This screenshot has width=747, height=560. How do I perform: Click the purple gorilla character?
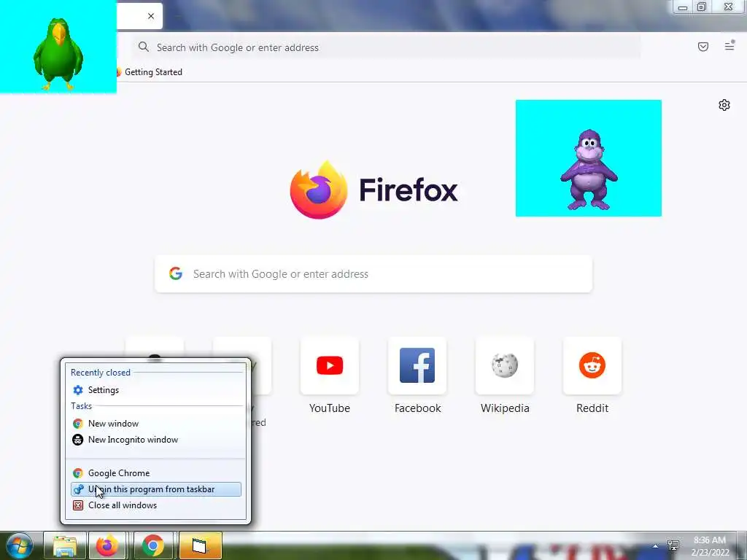click(589, 169)
